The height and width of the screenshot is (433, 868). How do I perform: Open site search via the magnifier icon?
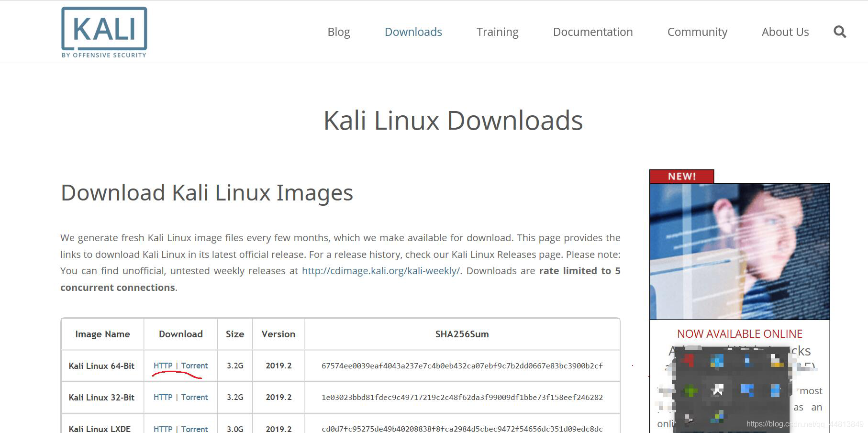(840, 32)
